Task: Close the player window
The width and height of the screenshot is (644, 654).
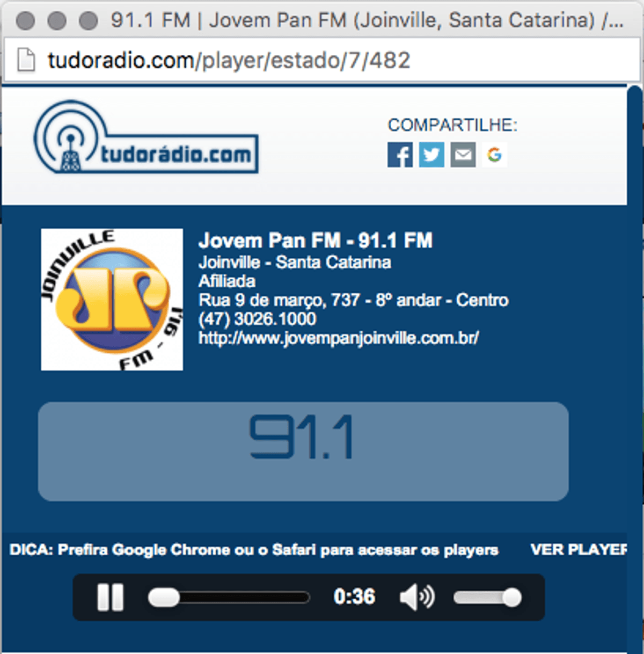Action: coord(25,20)
